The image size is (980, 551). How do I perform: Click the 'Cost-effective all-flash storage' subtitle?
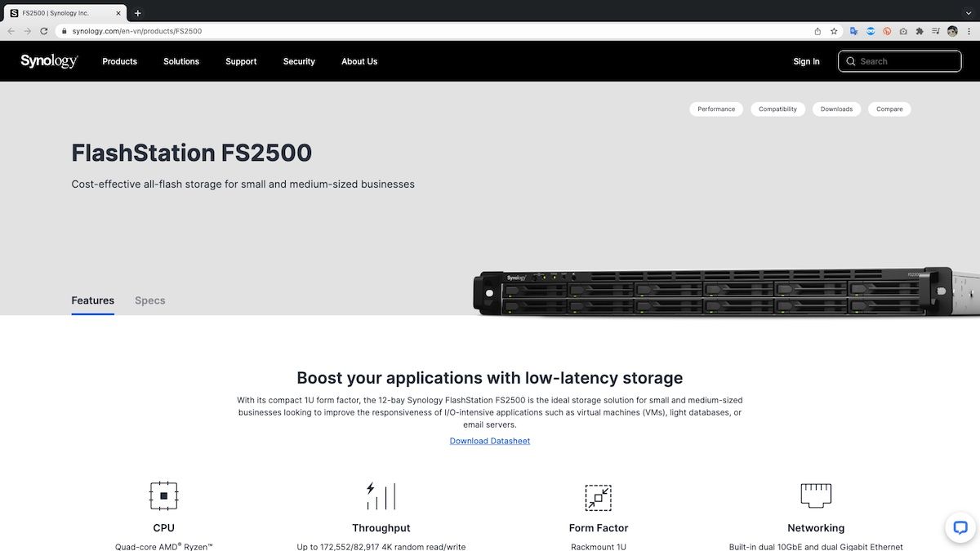243,184
